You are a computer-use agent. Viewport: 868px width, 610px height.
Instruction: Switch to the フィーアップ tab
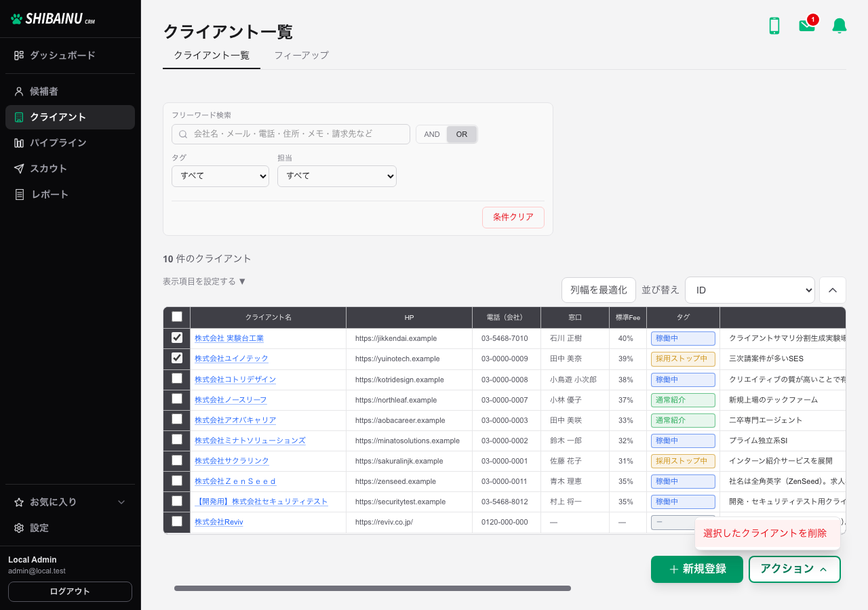302,55
